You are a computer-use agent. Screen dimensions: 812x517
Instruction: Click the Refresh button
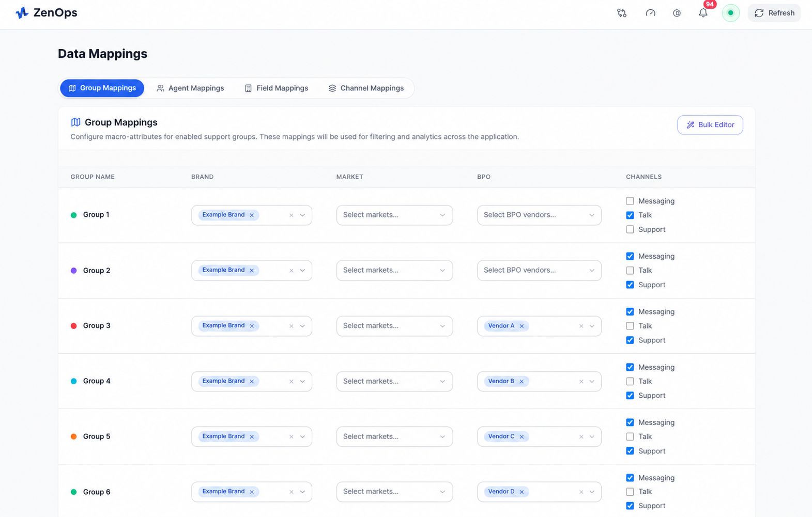coord(774,13)
